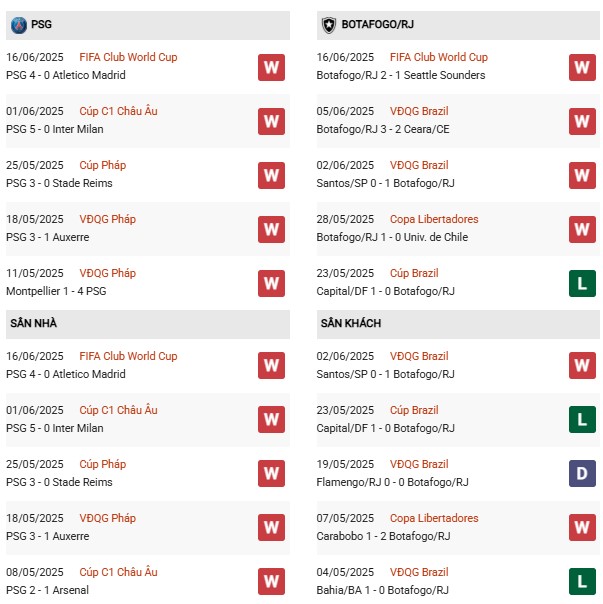Open VĐQG Brazil link on 05/06/2025 row
Viewport: 603px width, 604px height.
point(419,111)
